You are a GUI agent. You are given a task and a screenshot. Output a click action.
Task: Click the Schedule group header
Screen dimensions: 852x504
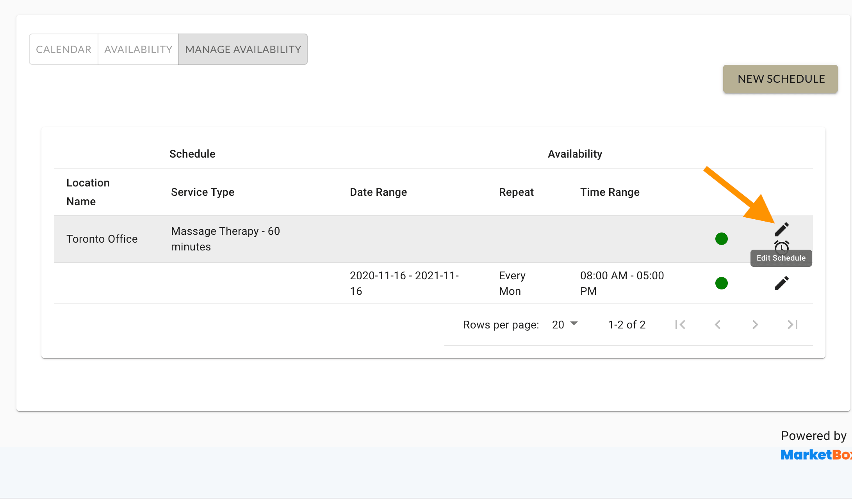[x=192, y=154]
